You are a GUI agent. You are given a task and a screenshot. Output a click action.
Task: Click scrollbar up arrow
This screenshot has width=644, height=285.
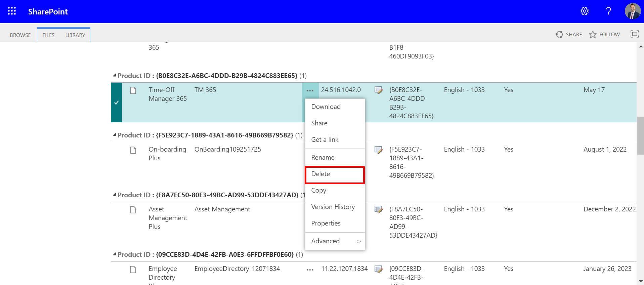coord(641,46)
